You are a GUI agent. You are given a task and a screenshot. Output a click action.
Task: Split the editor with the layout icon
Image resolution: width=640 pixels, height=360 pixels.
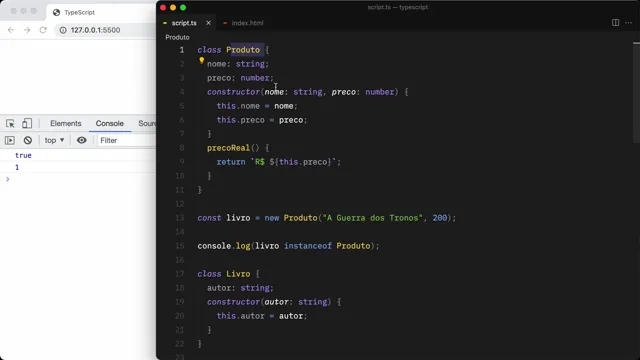tap(616, 23)
